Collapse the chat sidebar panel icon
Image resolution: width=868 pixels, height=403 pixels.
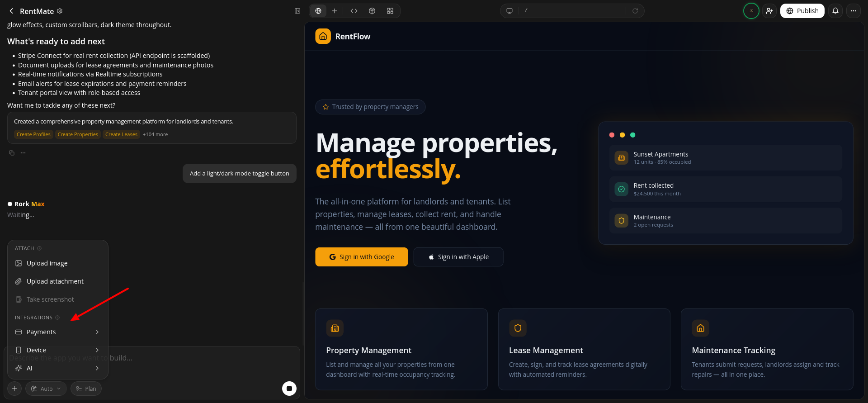click(x=297, y=11)
